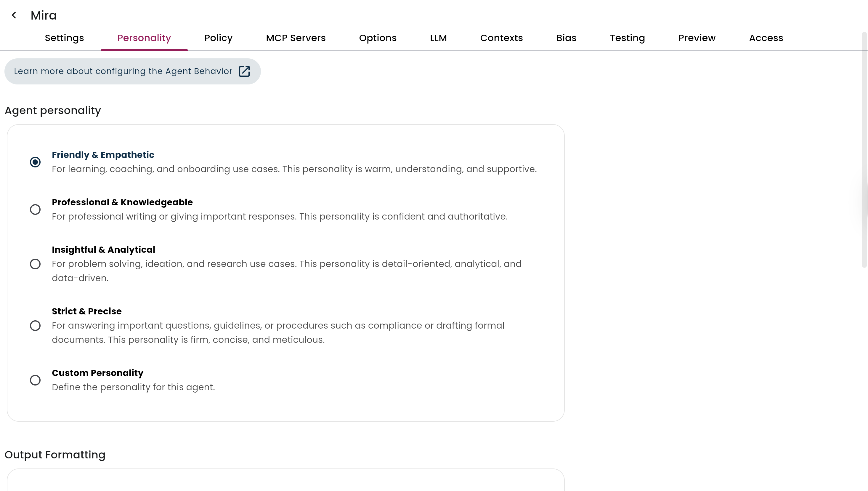
Task: Switch to the Contexts tab
Action: 501,38
